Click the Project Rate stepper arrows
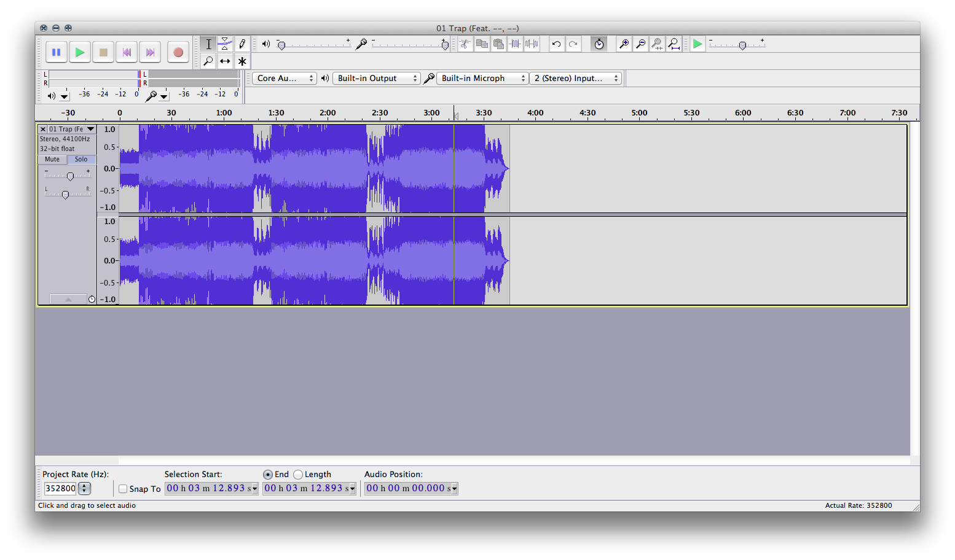Screen dimensions: 955x560 coord(84,489)
